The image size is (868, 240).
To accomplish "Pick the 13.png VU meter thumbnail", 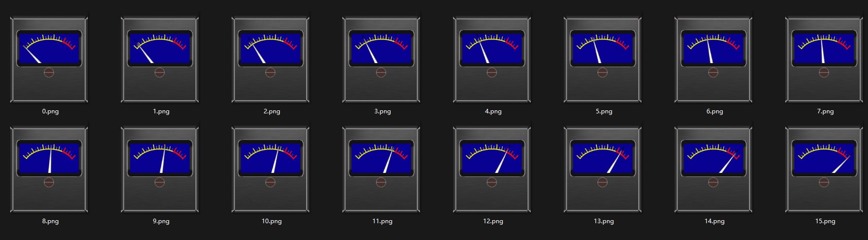I will pos(603,169).
